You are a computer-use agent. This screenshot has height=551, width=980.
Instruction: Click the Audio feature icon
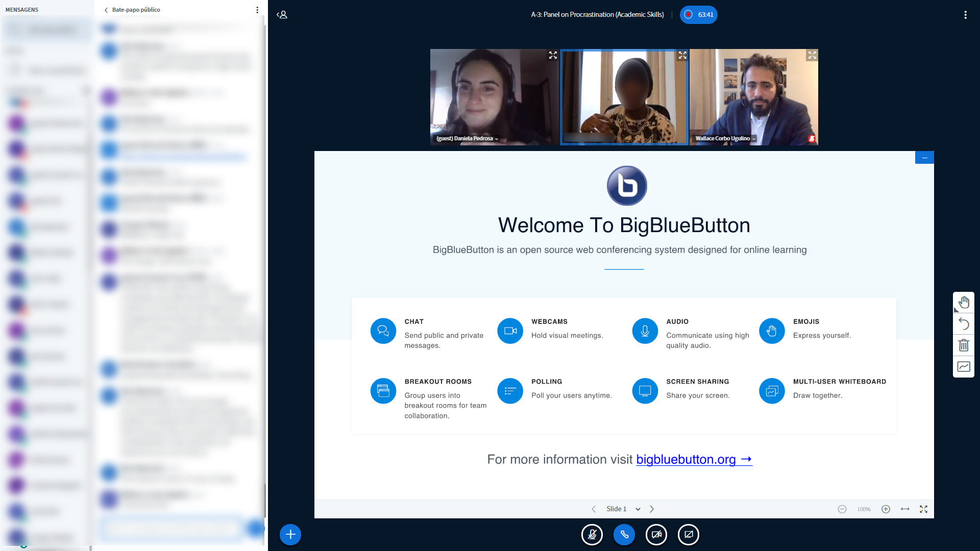click(645, 331)
